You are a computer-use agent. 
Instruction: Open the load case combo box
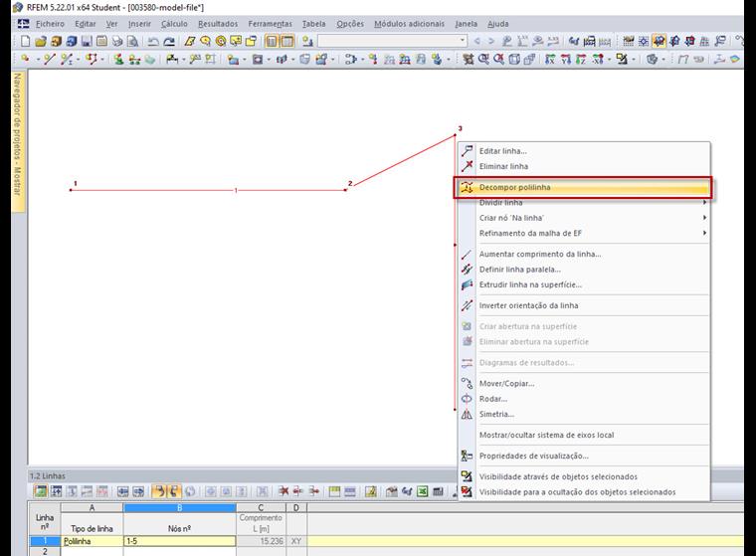click(x=392, y=41)
